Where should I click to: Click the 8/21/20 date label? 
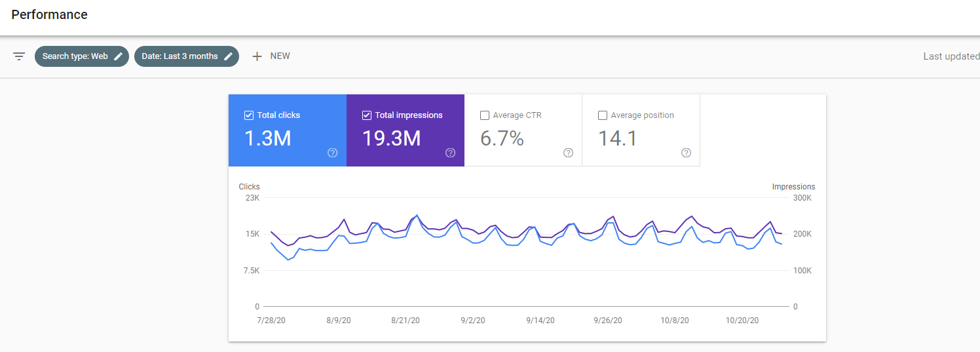[405, 321]
